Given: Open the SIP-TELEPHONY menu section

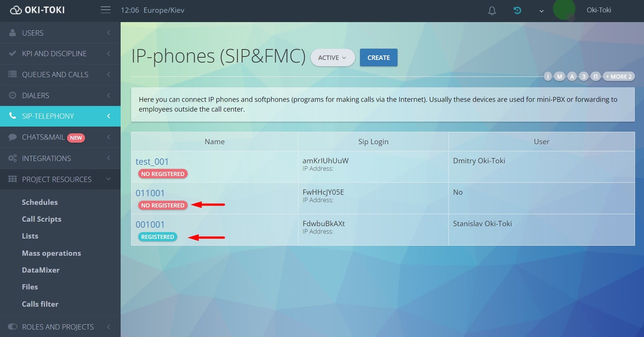Looking at the screenshot, I should coord(60,116).
